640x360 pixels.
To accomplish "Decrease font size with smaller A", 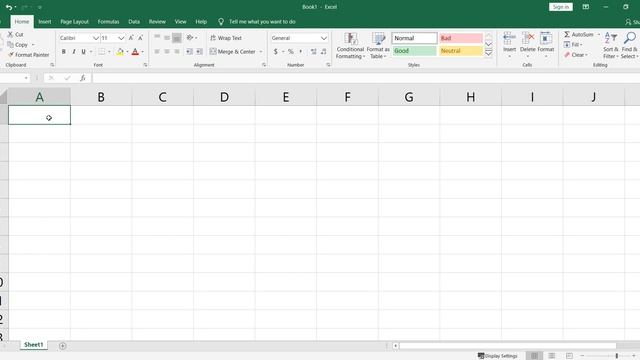I will (x=140, y=38).
